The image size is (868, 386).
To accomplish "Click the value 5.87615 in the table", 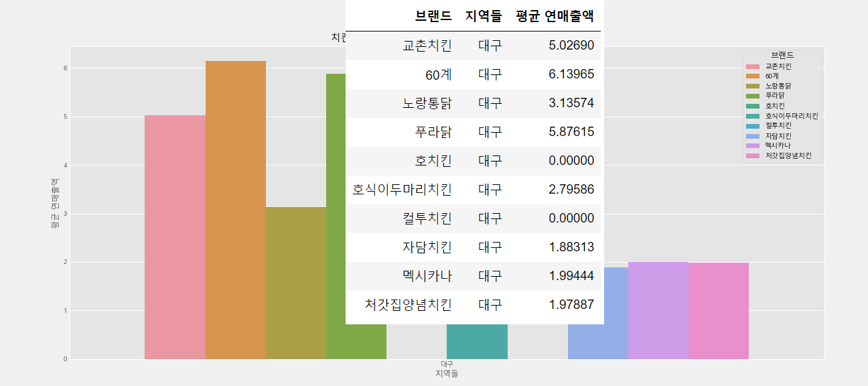I will (571, 132).
